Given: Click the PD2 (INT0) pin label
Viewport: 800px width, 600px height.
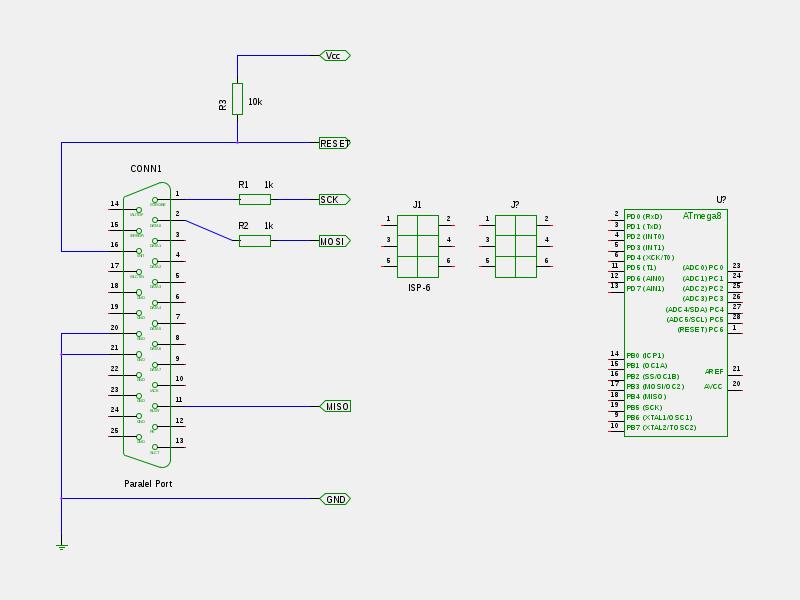Looking at the screenshot, I should click(x=645, y=237).
